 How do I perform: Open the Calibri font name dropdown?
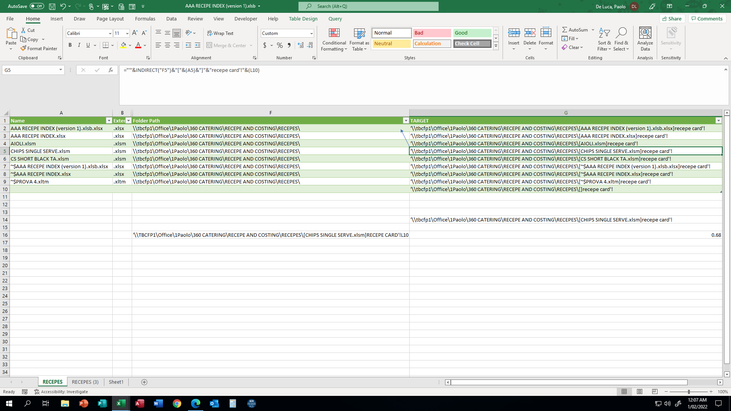[x=110, y=33]
